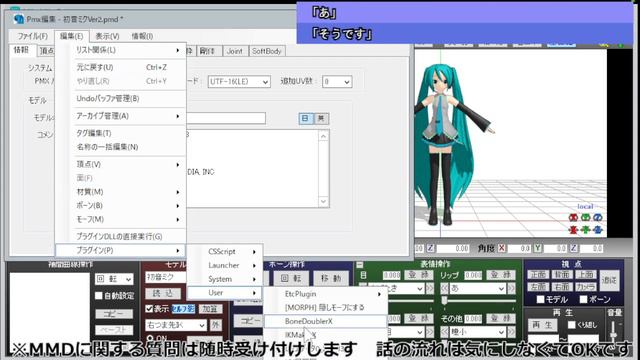
Task: Click the red X-axis rotation icon in viewport
Action: point(573,218)
